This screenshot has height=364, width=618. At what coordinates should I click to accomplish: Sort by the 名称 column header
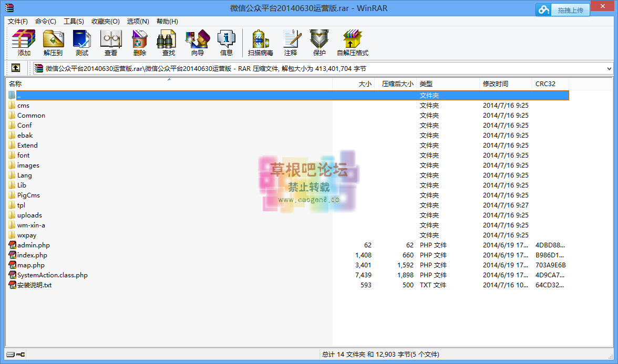16,84
